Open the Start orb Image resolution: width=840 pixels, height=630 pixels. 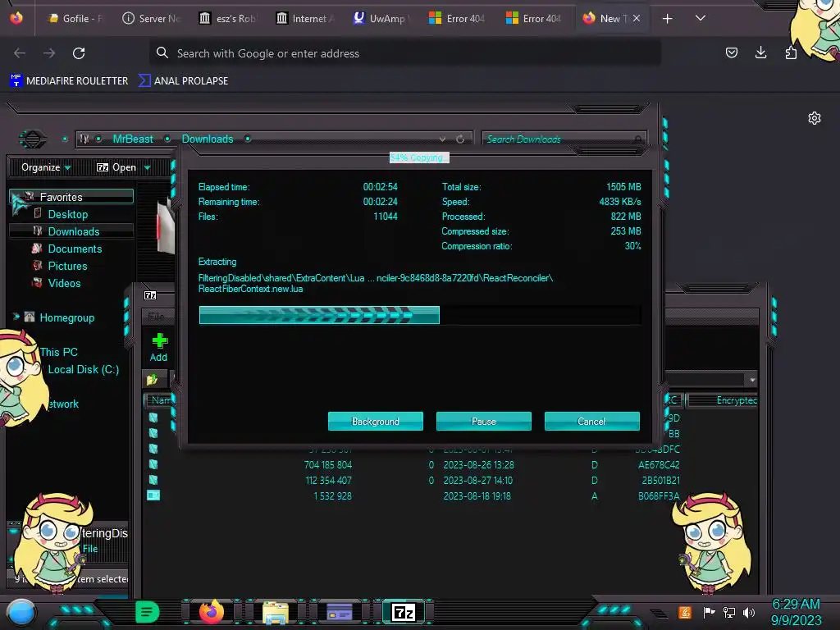(21, 613)
